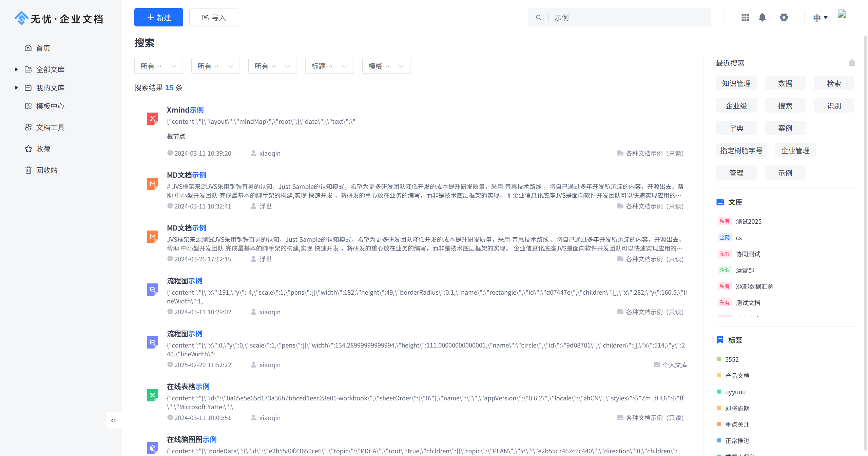Click the green online spreadsheet file icon
Viewport: 868px width, 456px height.
pos(152,395)
